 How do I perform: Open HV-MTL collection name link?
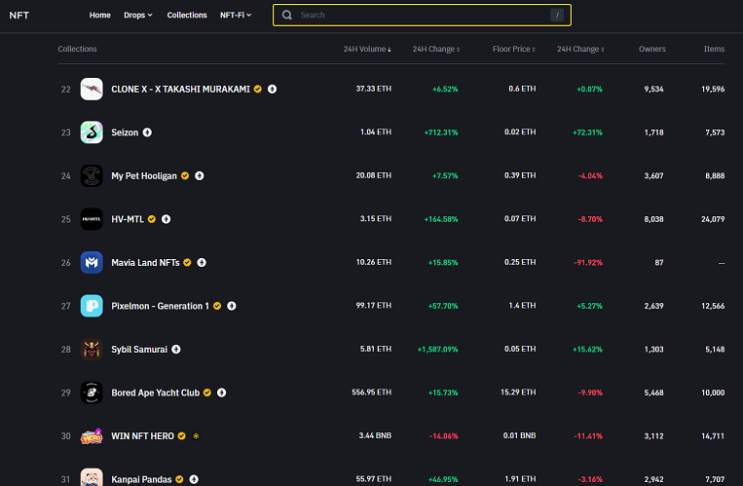(127, 219)
